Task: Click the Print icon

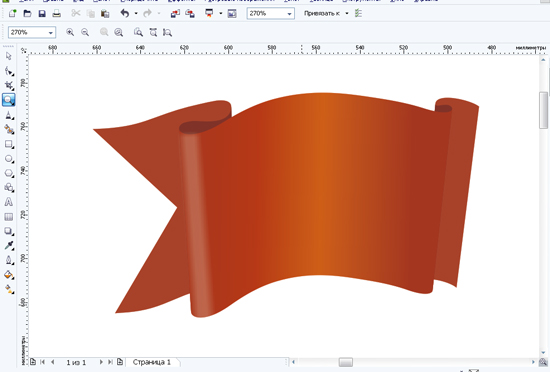Action: tap(56, 14)
